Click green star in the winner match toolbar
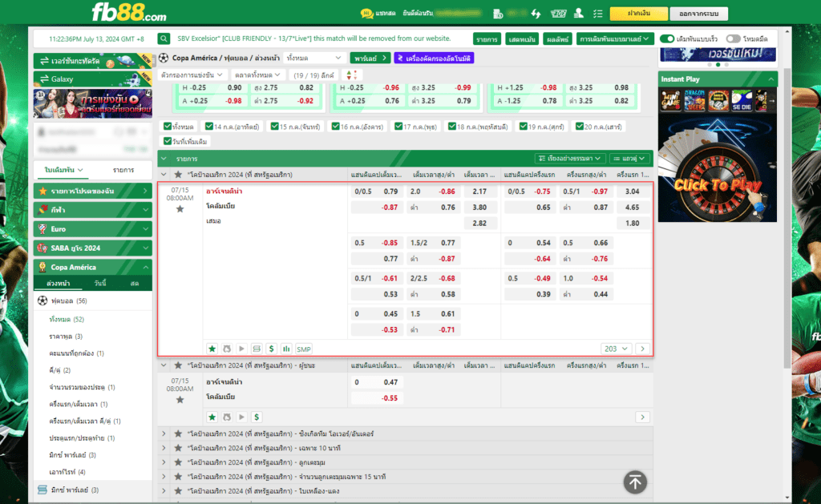The image size is (821, 504). [212, 417]
